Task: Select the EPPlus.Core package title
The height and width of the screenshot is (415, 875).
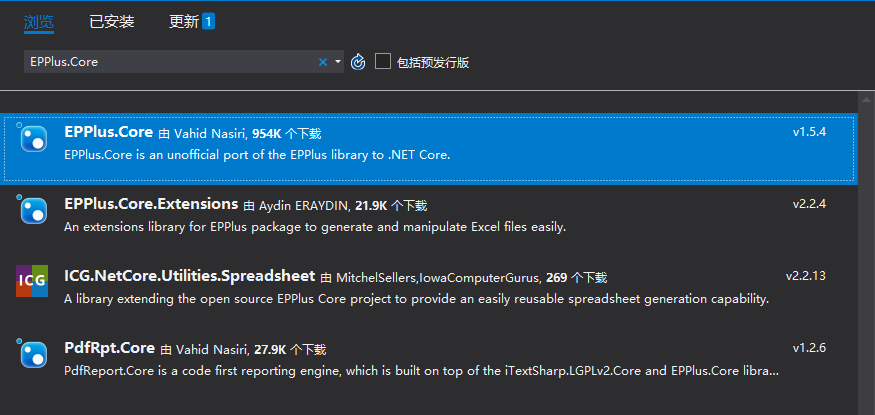Action: click(x=108, y=132)
